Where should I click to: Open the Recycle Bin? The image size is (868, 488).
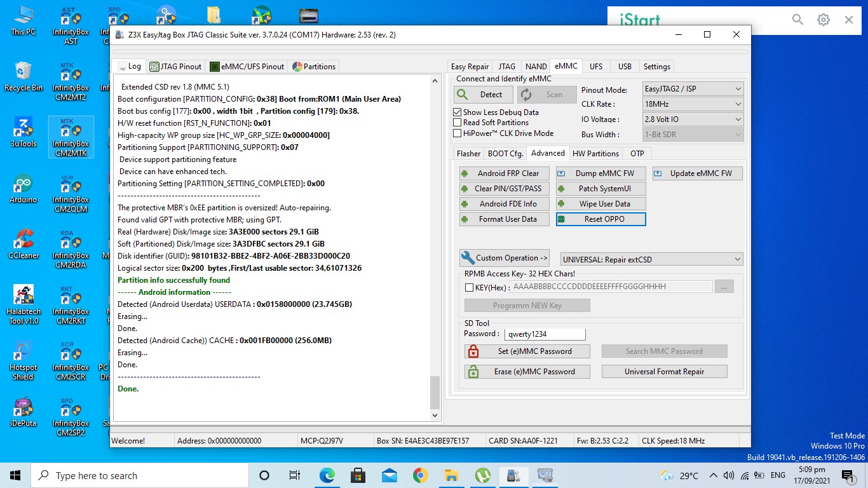[x=24, y=77]
